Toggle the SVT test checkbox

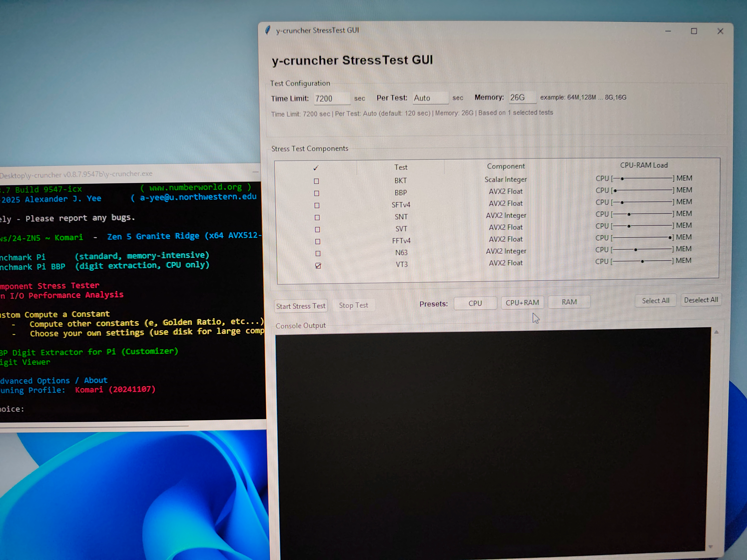point(317,229)
